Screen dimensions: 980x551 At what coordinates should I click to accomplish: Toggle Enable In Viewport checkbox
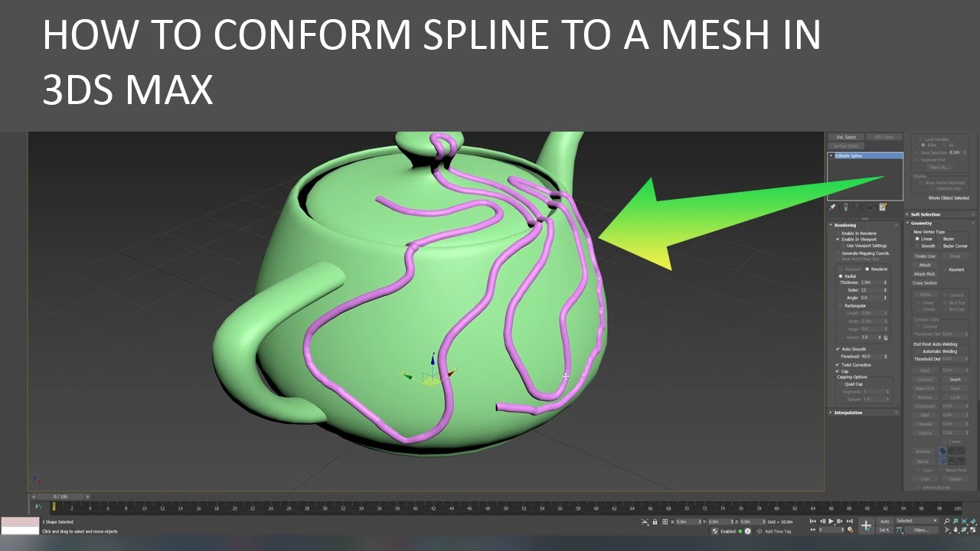838,240
